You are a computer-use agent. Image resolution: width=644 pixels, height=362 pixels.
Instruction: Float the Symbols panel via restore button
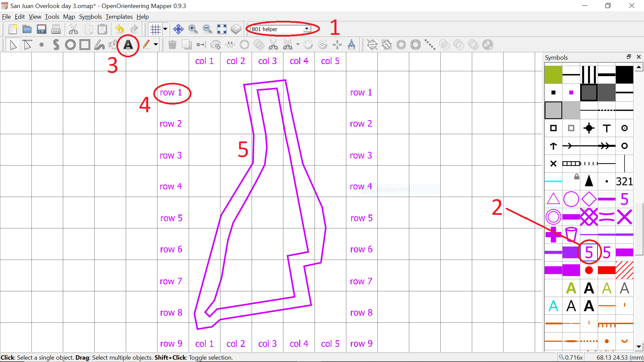[629, 57]
